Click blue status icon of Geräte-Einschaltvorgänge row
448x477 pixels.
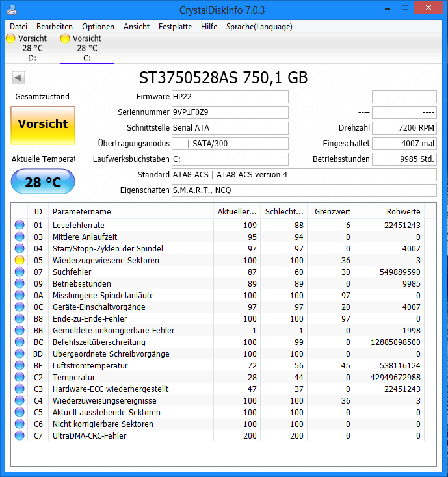point(20,307)
